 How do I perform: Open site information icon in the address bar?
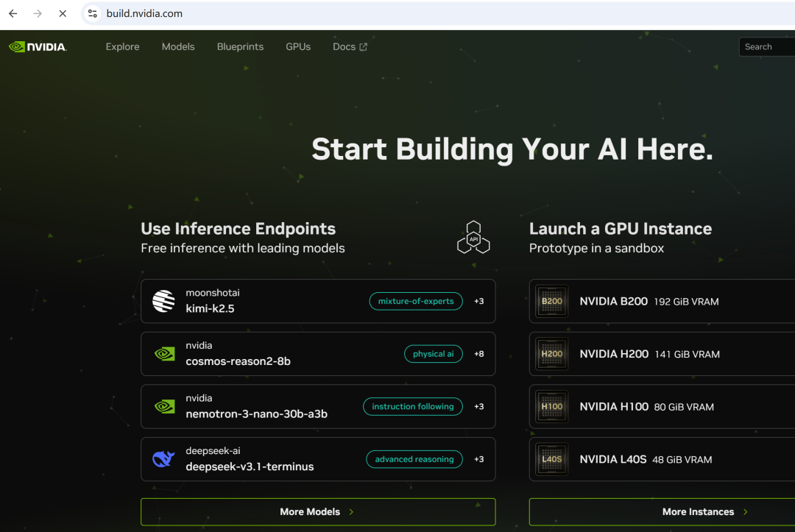click(92, 14)
